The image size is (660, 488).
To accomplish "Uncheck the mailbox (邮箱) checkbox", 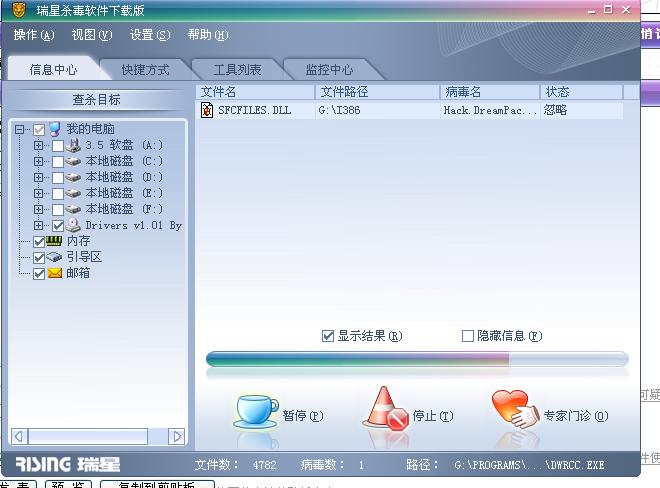I will 39,274.
